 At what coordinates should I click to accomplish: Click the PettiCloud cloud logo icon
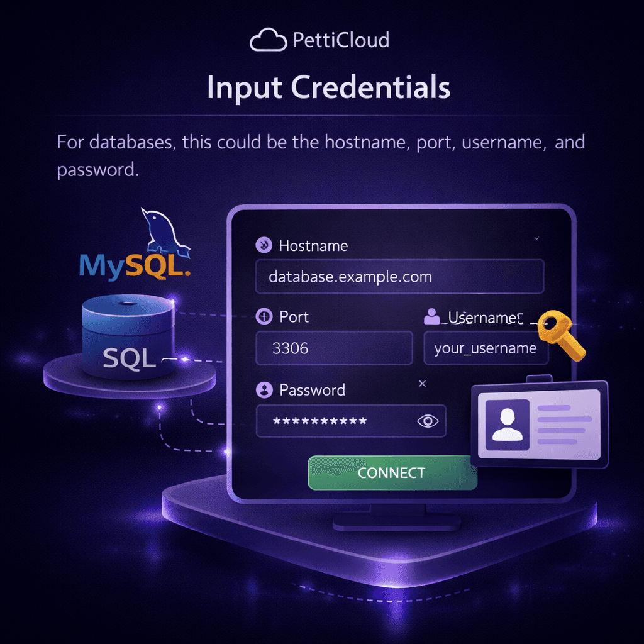click(268, 40)
